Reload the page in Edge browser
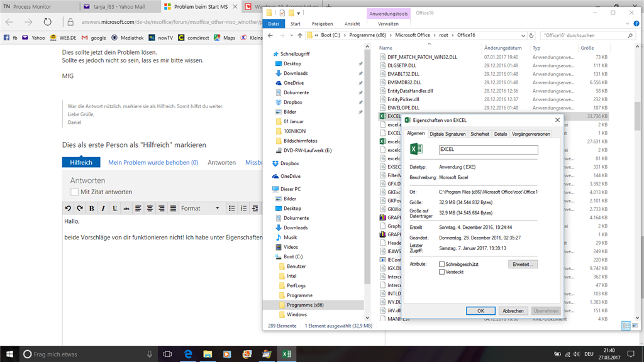Image resolution: width=644 pixels, height=362 pixels. point(48,22)
